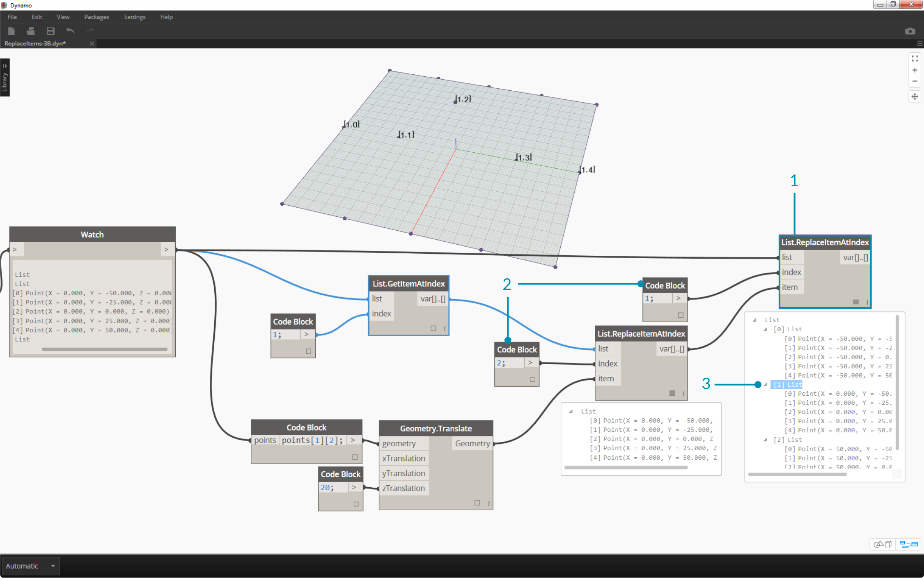The height and width of the screenshot is (578, 924).
Task: Toggle preview on List.GetItemAtIndex node
Action: pos(433,328)
